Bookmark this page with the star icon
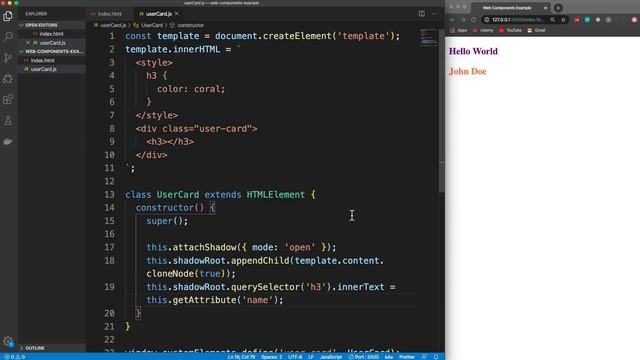640x360 pixels. coord(563,20)
